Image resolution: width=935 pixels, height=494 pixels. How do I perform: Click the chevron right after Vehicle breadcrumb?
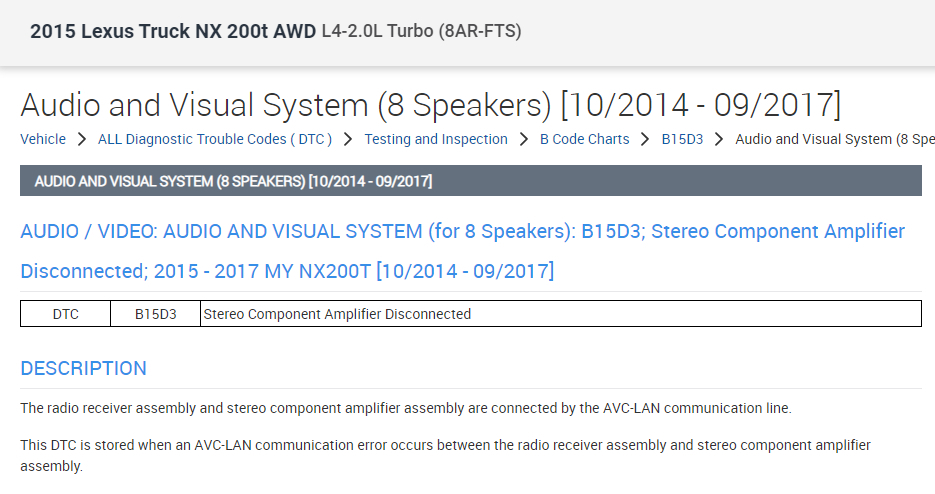82,139
